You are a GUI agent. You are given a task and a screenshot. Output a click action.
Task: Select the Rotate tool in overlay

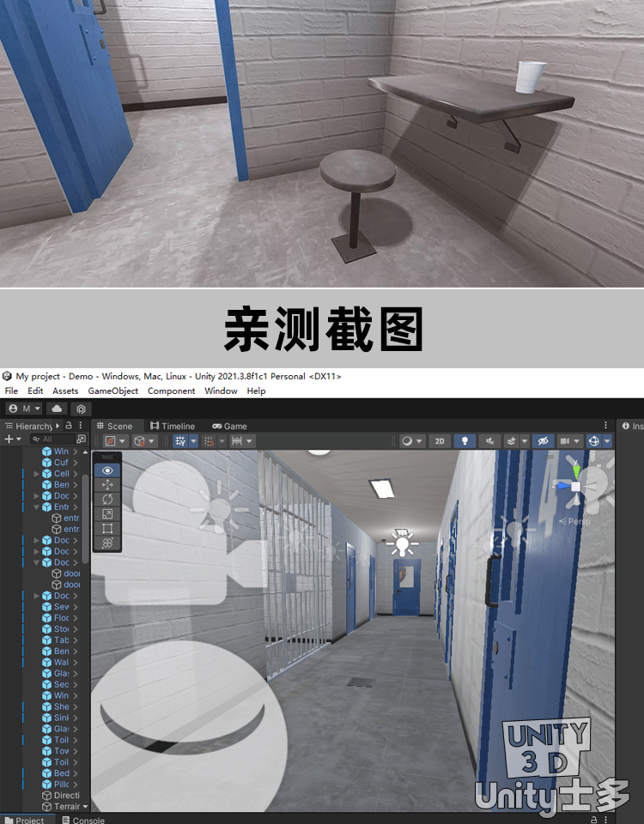tap(107, 500)
